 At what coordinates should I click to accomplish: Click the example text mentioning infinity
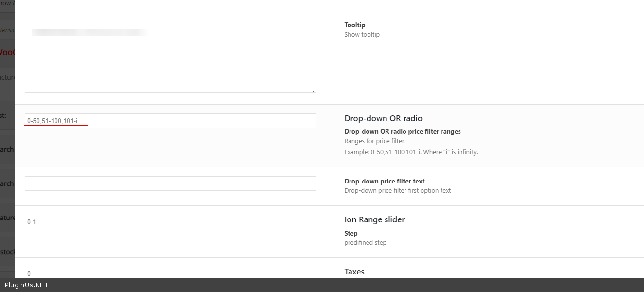tap(411, 152)
